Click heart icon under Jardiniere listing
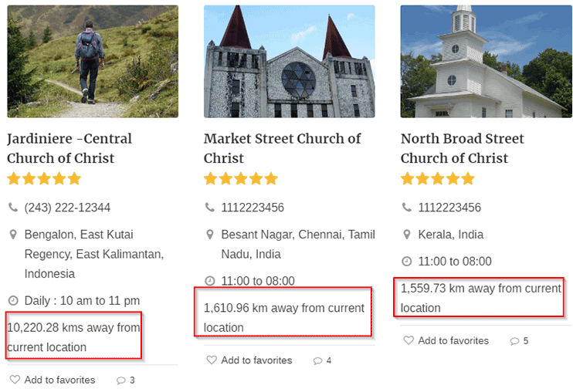Screen dimensions: 573x392 [x=15, y=380]
